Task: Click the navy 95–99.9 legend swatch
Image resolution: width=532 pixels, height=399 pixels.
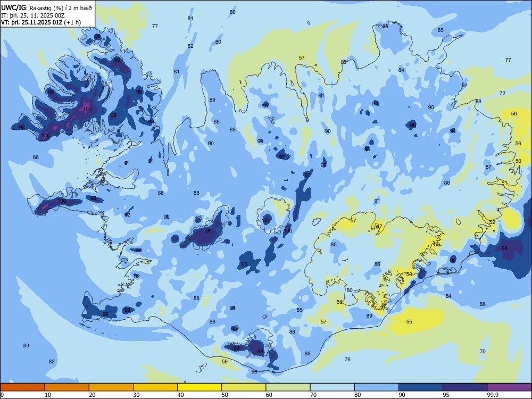Action: pos(465,387)
